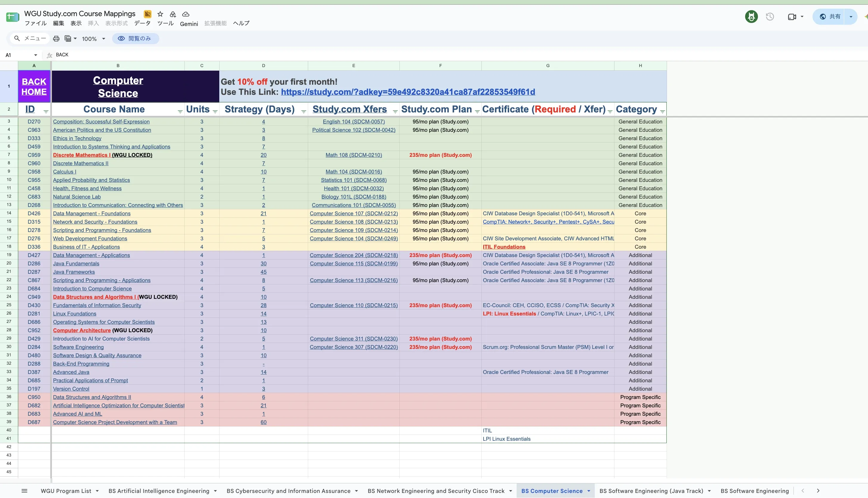
Task: Select row 14 header
Action: pos(9,213)
